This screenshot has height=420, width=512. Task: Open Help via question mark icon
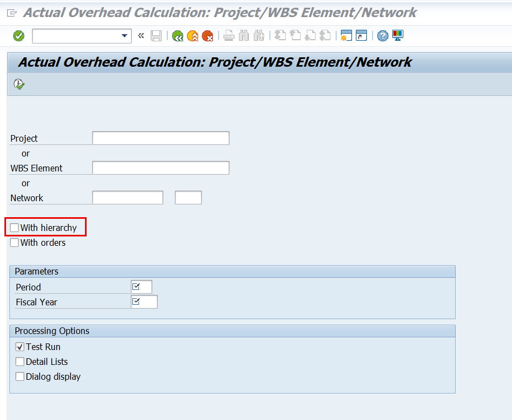pos(383,35)
